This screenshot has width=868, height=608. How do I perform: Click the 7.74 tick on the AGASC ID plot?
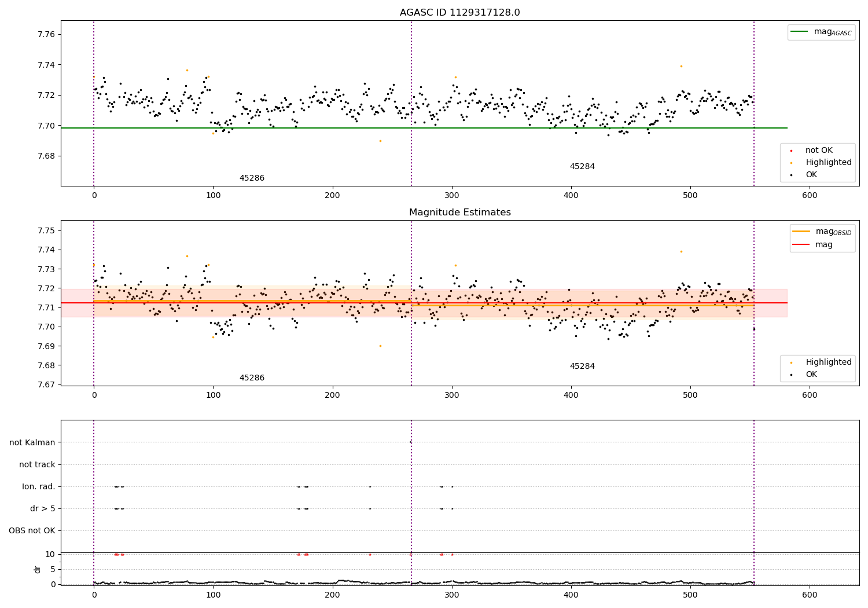45,65
